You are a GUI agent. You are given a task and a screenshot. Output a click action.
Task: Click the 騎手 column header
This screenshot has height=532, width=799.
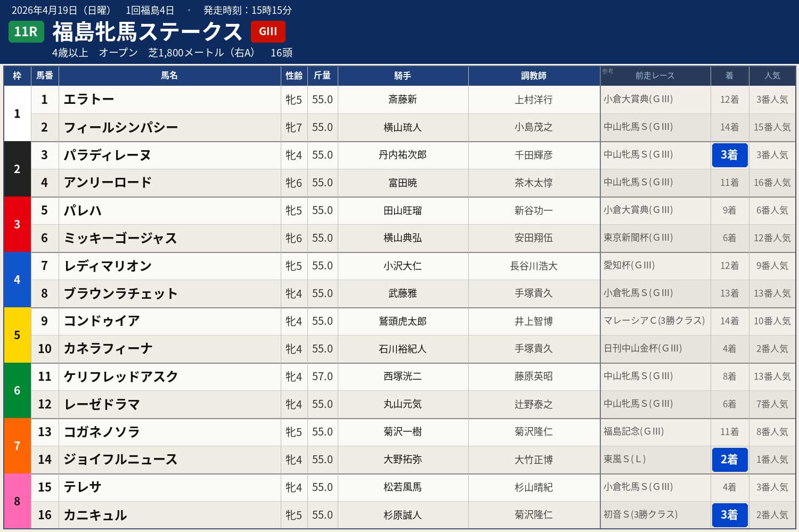(x=403, y=76)
